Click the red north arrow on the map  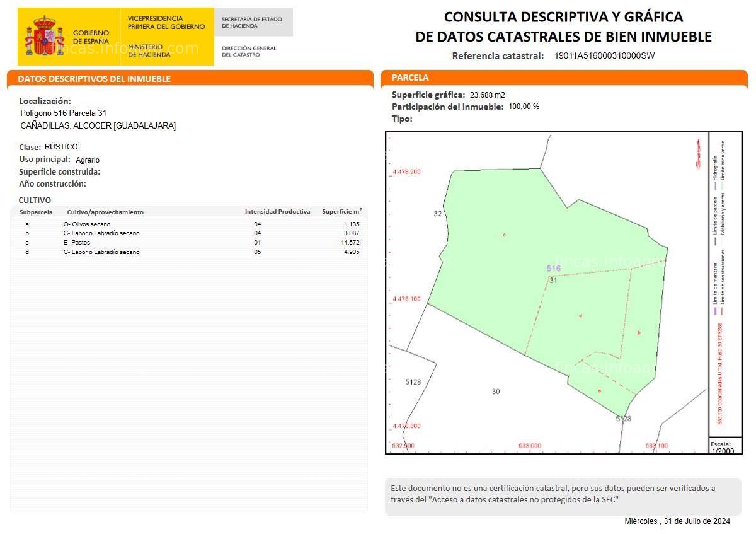[x=698, y=154]
